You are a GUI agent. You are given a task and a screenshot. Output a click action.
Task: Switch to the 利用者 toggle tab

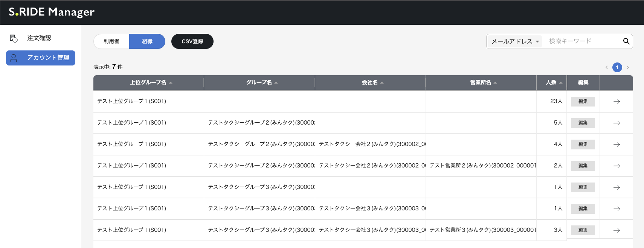tap(111, 41)
